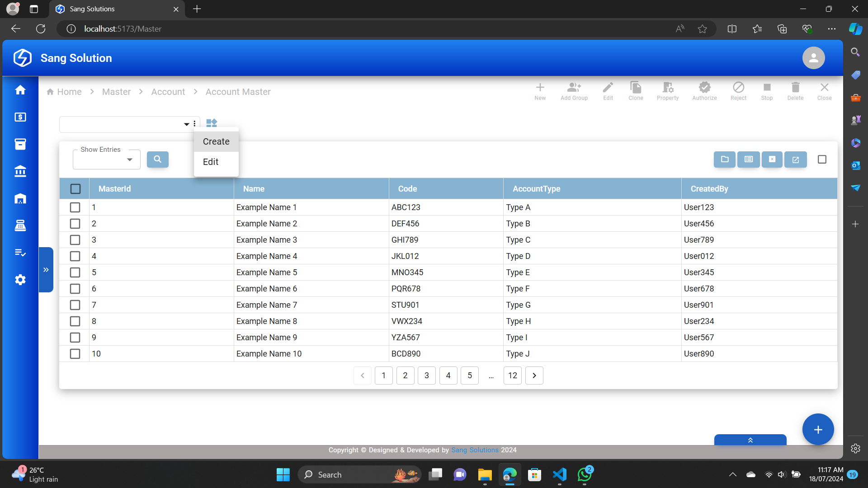Go to page 12 in pagination
868x488 pixels.
512,375
